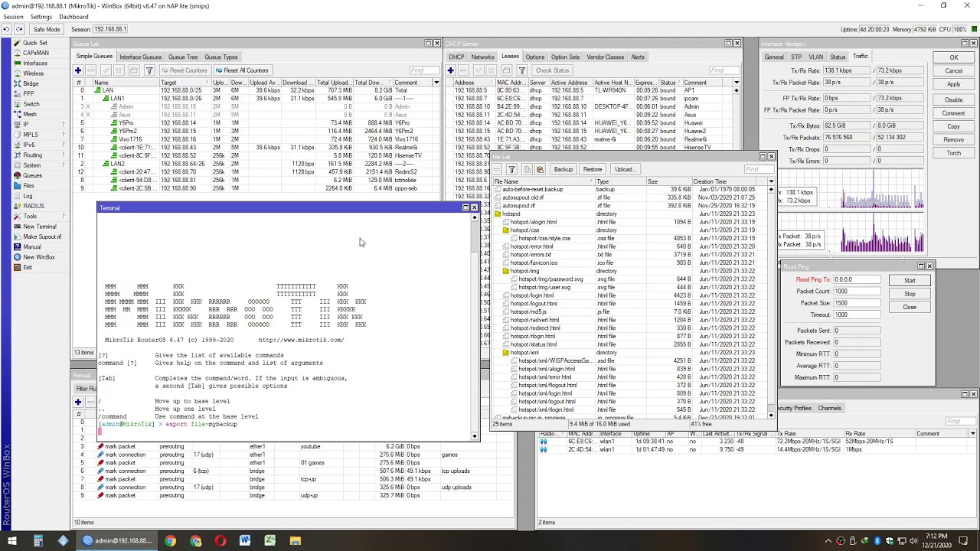Add new DHCP lease with plus icon
This screenshot has height=551, width=980.
(x=452, y=70)
